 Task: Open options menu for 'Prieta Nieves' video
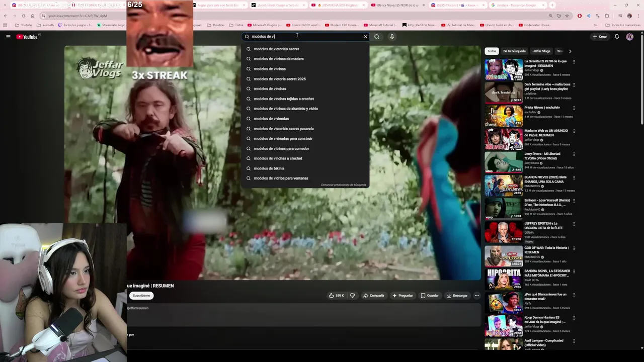pyautogui.click(x=574, y=108)
